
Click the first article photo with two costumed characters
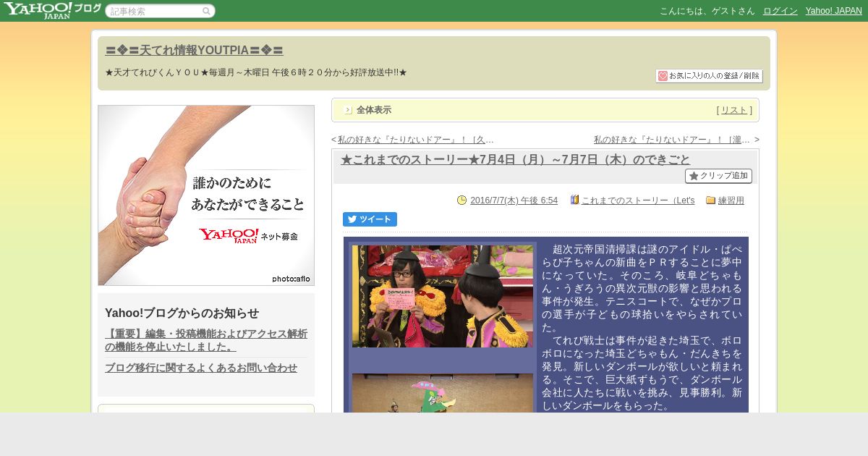(x=443, y=296)
